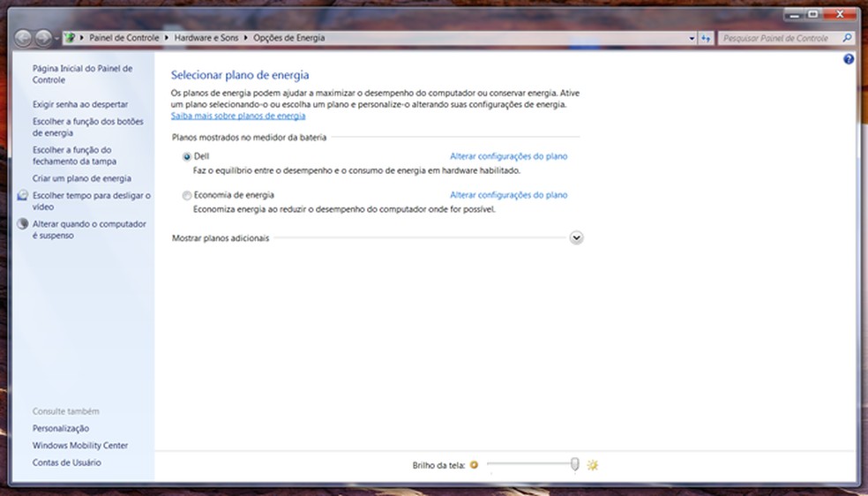
Task: Click the high-brightness bright sun icon
Action: tap(592, 465)
